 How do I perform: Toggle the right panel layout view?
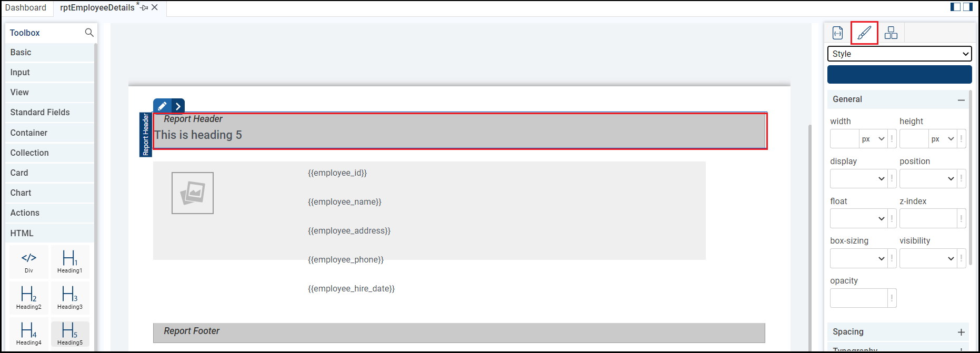click(968, 7)
